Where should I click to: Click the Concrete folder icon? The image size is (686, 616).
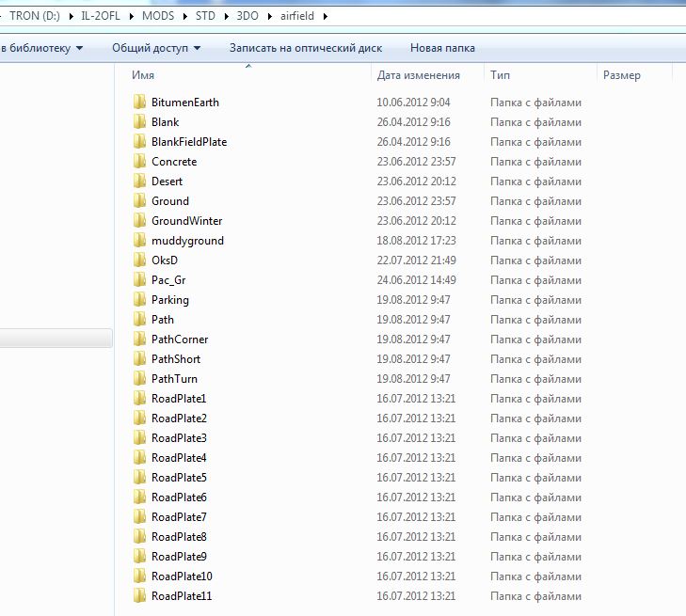(139, 162)
